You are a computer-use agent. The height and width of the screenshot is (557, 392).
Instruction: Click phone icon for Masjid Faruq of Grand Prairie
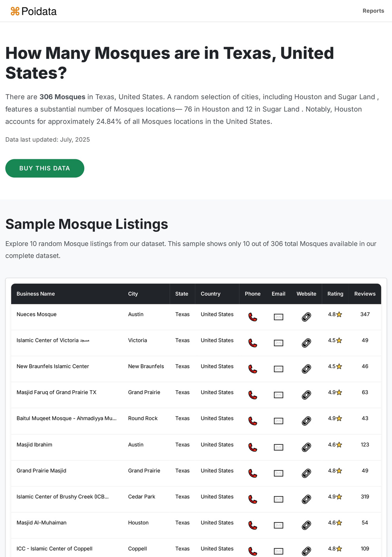coord(253,395)
